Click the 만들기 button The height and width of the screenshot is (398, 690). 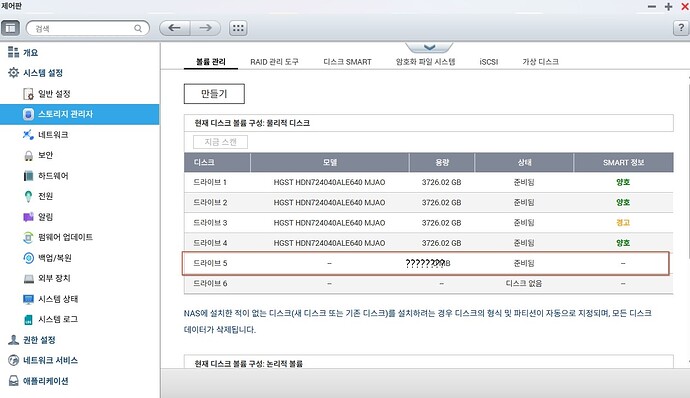pyautogui.click(x=214, y=94)
